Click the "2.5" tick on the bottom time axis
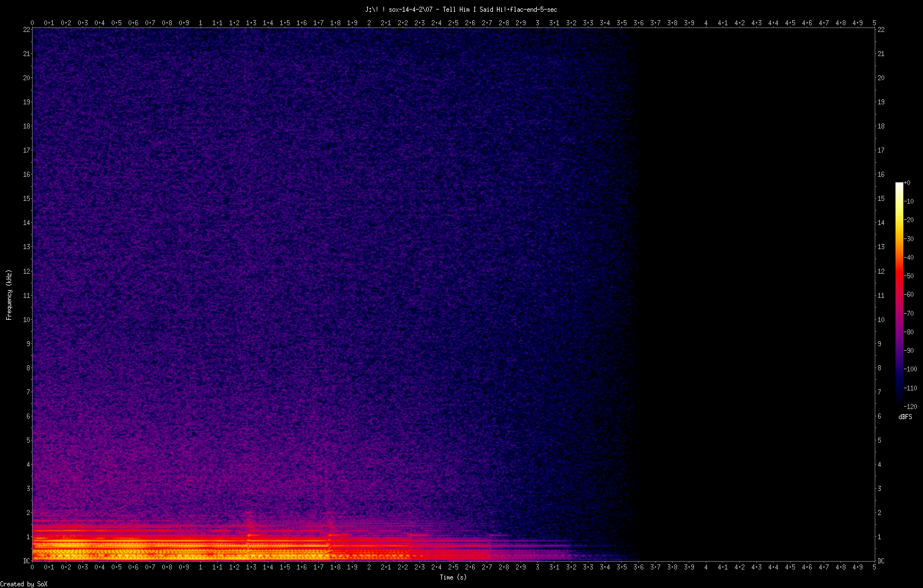The width and height of the screenshot is (923, 588). (x=453, y=567)
